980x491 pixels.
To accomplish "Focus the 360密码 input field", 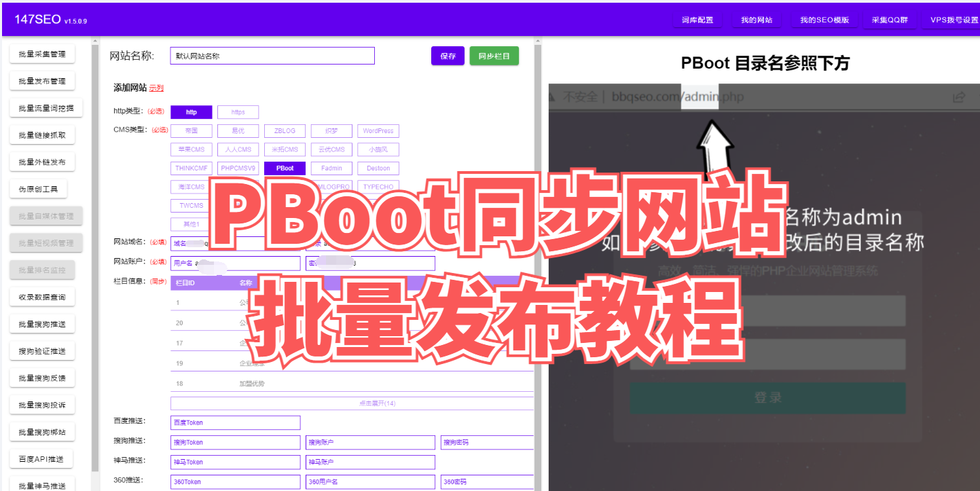I will [x=487, y=482].
